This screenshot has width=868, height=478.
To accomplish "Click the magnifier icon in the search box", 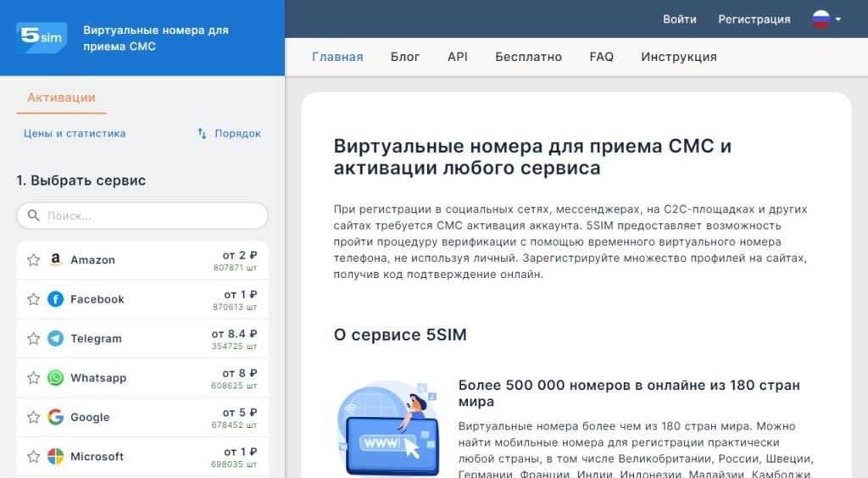I will point(34,216).
